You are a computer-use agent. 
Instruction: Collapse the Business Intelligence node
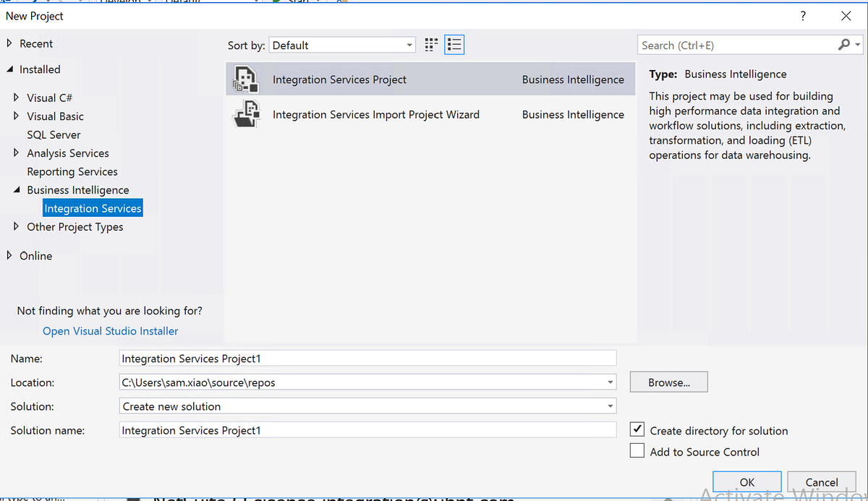(x=17, y=190)
